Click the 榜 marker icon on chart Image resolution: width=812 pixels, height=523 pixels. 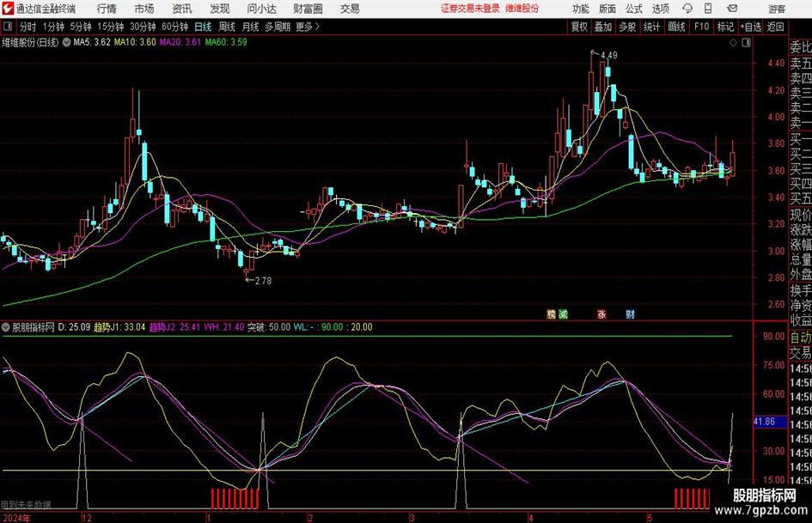point(551,314)
